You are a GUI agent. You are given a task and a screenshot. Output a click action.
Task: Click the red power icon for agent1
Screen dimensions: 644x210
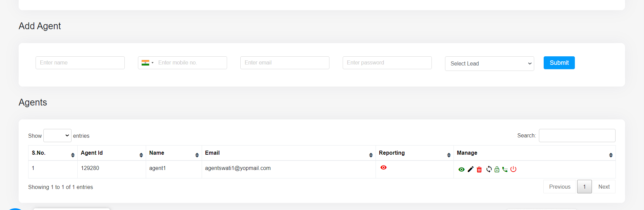pos(514,169)
